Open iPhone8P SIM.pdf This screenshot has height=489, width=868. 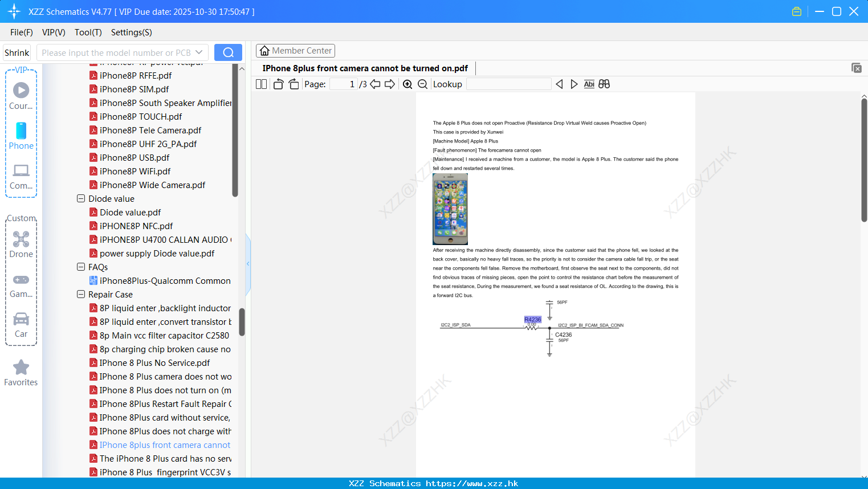(x=134, y=89)
